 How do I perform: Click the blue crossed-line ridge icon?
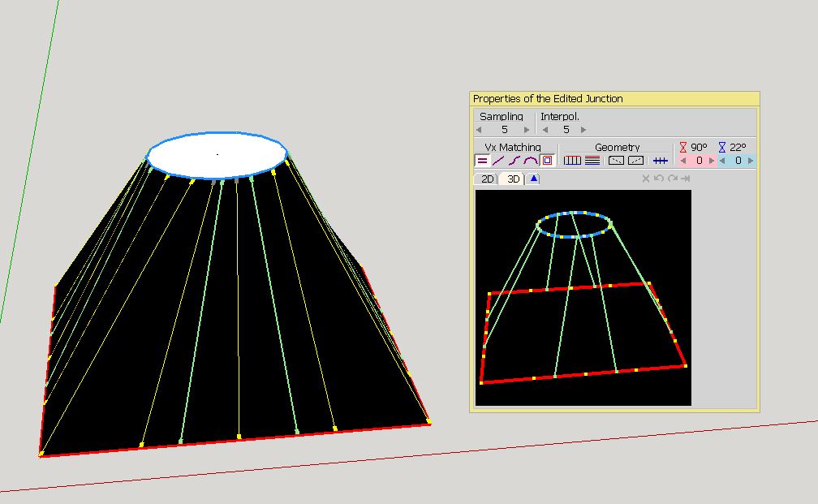coord(661,161)
